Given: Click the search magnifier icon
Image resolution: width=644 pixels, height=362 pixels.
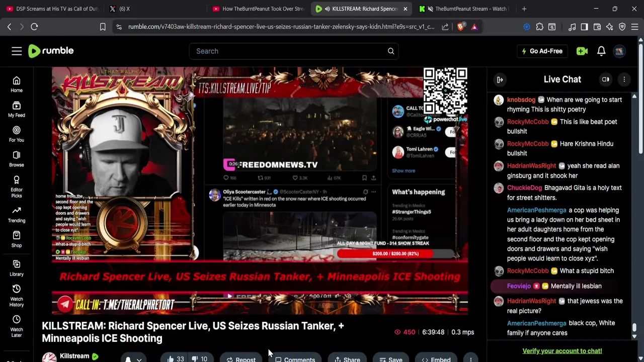Looking at the screenshot, I should click(x=391, y=51).
